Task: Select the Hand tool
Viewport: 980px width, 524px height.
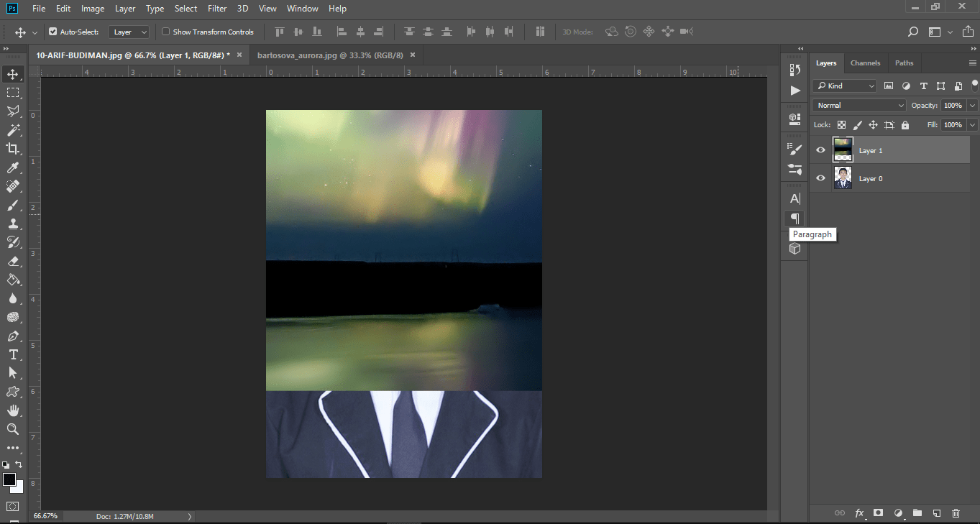Action: (x=12, y=410)
